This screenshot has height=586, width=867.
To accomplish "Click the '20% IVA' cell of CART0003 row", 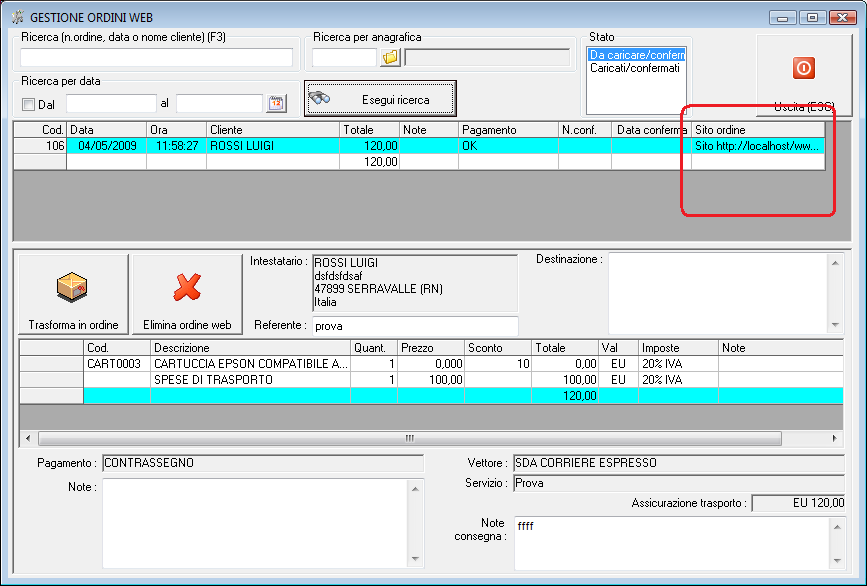I will coord(678,364).
